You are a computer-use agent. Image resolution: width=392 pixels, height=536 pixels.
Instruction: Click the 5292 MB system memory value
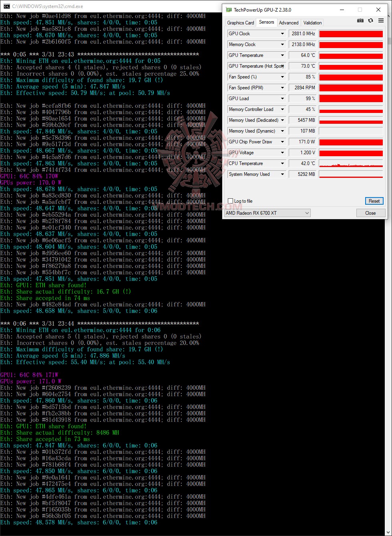[302, 174]
